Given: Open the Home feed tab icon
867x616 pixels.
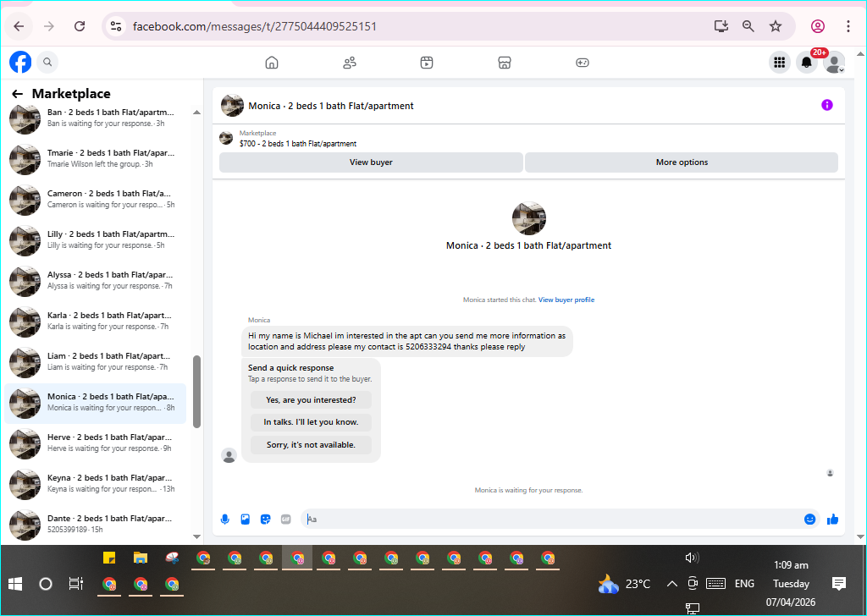Looking at the screenshot, I should (272, 63).
